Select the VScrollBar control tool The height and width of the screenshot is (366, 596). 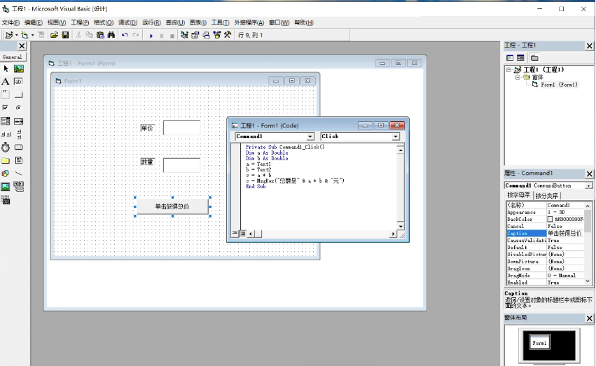19,134
